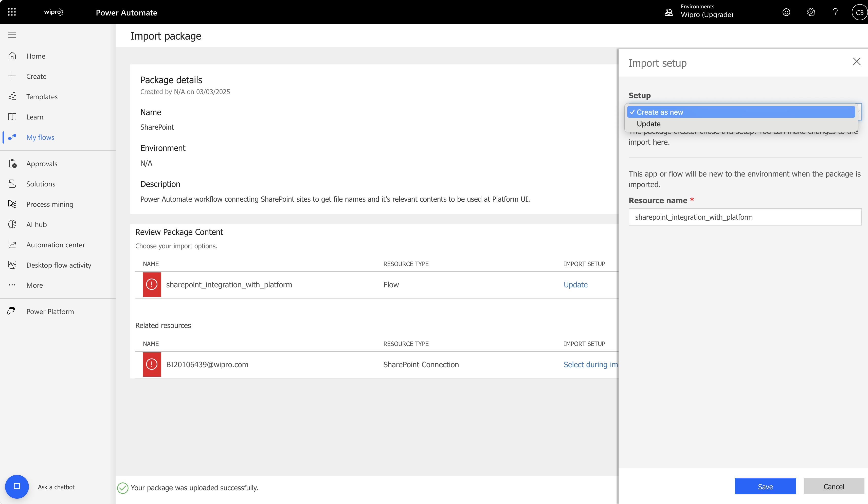The image size is (868, 504).
Task: Click the Solutions icon
Action: tap(12, 184)
